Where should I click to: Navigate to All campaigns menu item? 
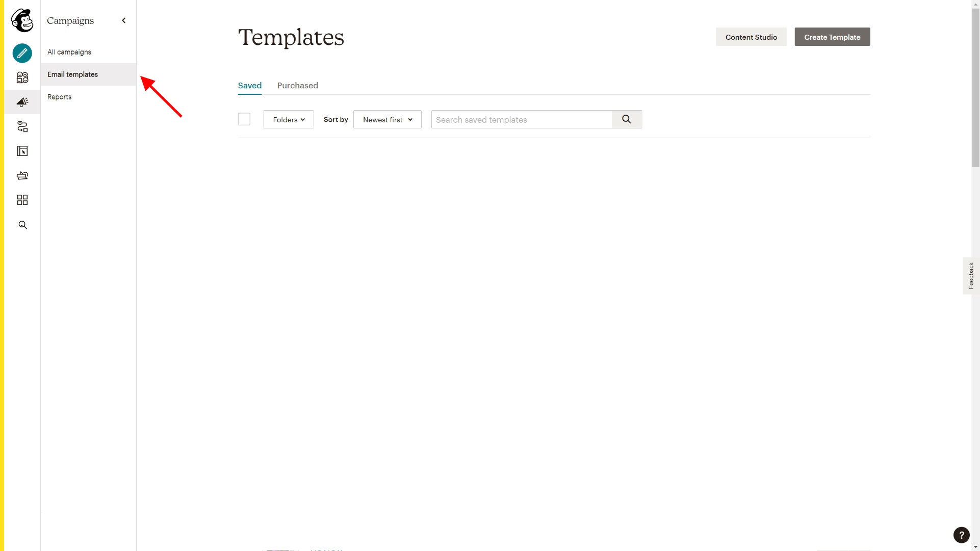click(x=69, y=52)
